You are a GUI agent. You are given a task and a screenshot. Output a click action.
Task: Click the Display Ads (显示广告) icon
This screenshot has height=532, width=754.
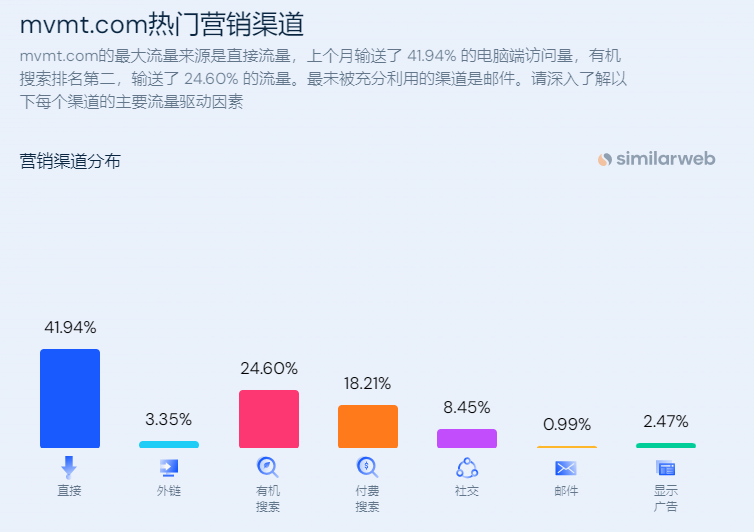click(x=666, y=468)
